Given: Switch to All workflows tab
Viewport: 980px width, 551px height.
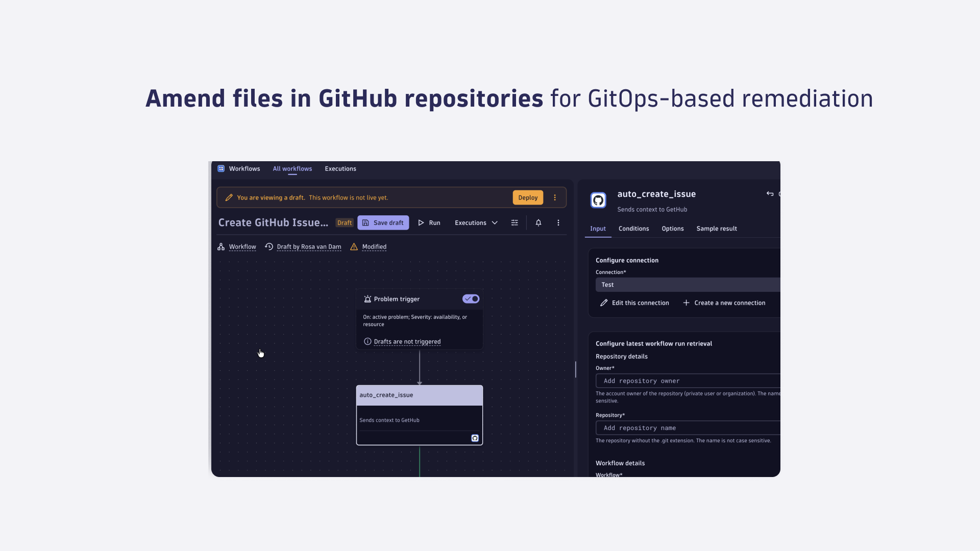Looking at the screenshot, I should [292, 168].
